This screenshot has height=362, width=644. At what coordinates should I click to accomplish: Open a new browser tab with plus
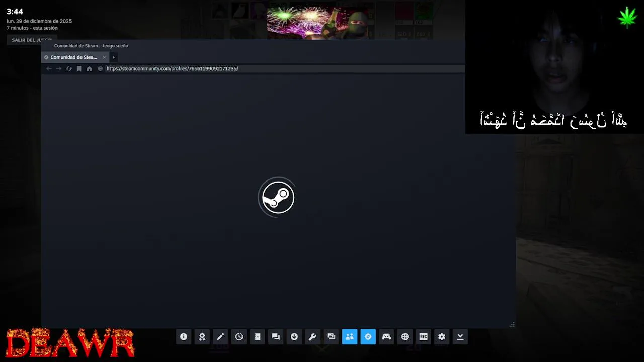[x=114, y=57]
